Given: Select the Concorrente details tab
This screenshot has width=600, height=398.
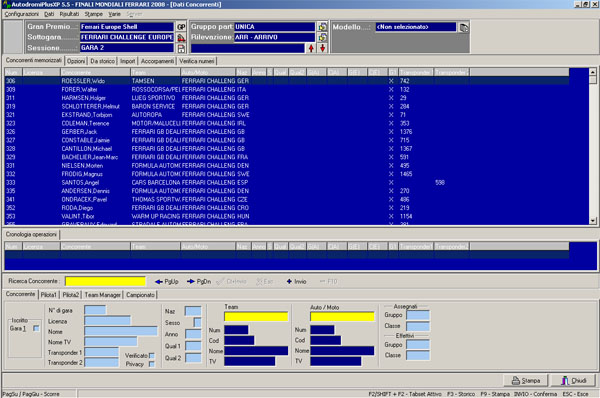Looking at the screenshot, I should (21, 294).
